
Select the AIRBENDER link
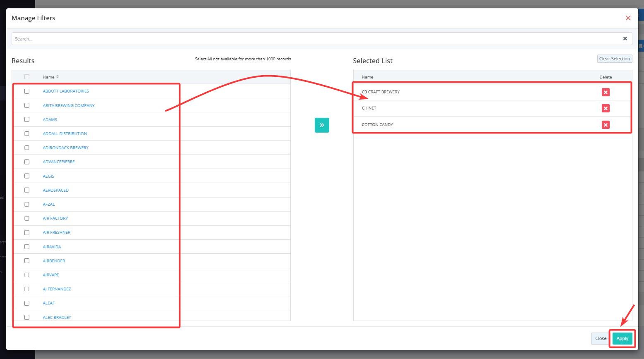pos(54,261)
